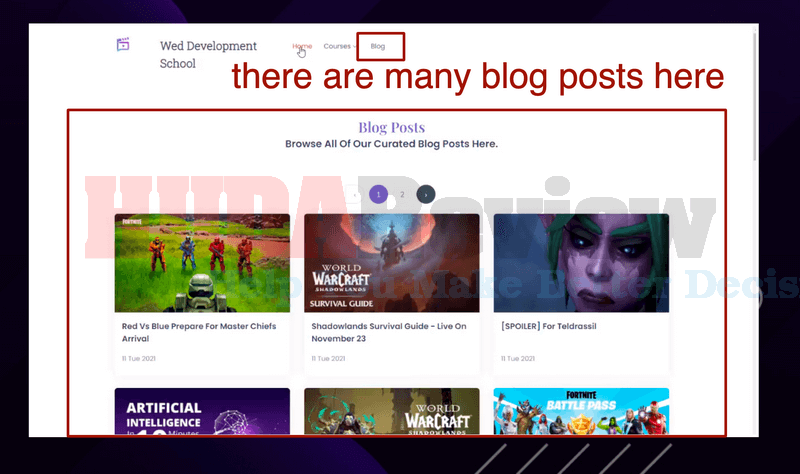Open '[SPOILER] For Teldrassil' post title
This screenshot has height=474, width=800.
548,326
